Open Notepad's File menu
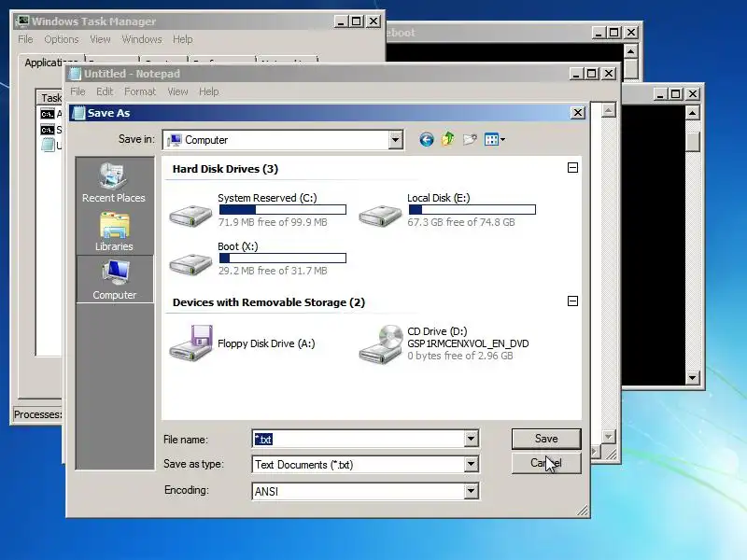This screenshot has height=560, width=747. [78, 91]
